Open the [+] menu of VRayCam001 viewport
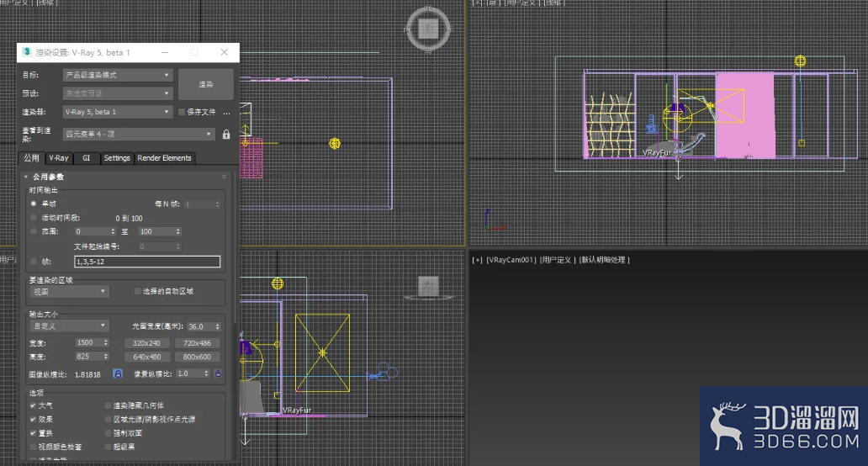Image resolution: width=868 pixels, height=466 pixels. [477, 260]
